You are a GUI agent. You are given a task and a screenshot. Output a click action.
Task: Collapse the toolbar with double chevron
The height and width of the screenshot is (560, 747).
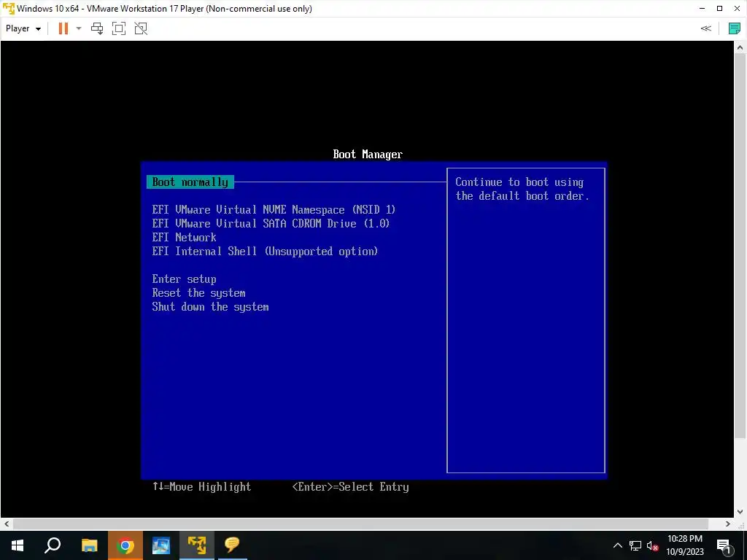click(706, 28)
